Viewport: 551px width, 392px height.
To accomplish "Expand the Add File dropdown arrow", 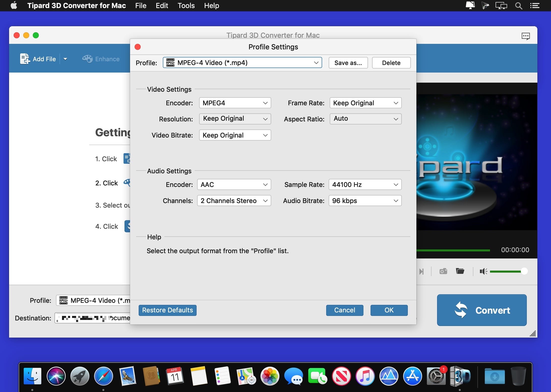I will coord(65,59).
